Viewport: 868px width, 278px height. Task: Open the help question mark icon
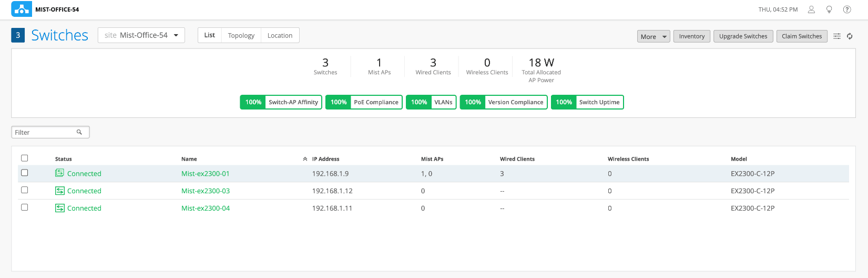[x=847, y=9]
